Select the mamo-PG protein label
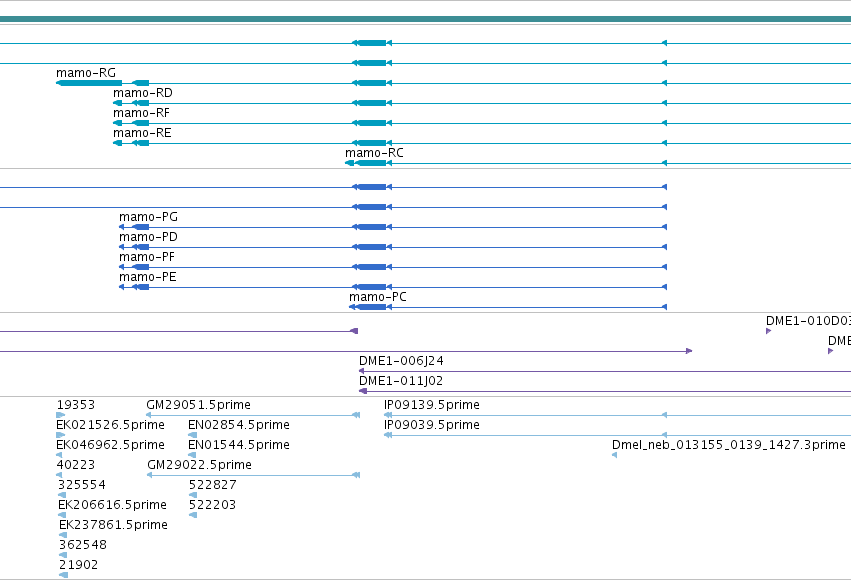The width and height of the screenshot is (851, 580). coord(148,217)
